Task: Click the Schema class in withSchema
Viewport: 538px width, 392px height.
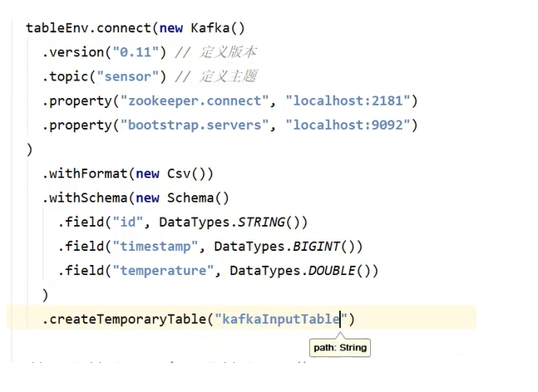Action: 190,198
